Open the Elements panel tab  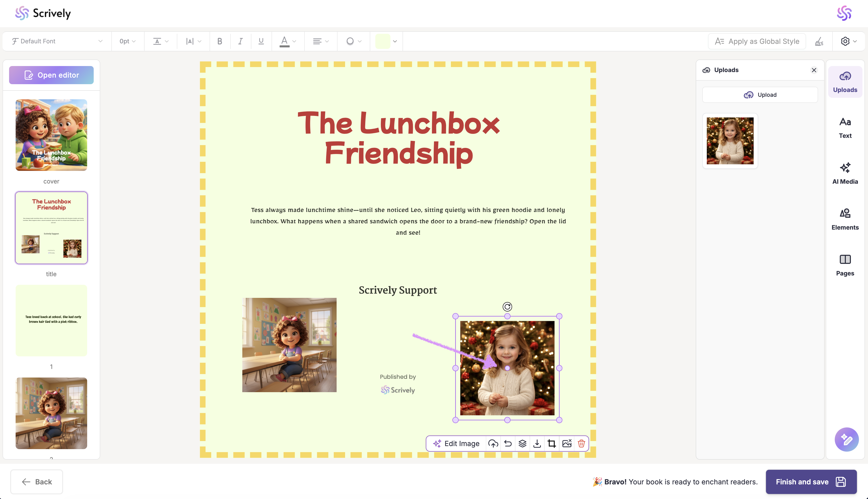(x=845, y=219)
